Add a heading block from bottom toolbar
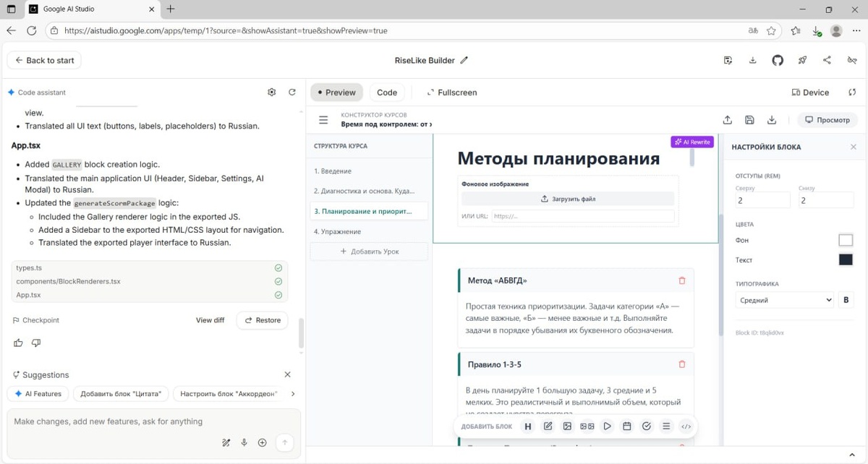868x464 pixels. 528,426
